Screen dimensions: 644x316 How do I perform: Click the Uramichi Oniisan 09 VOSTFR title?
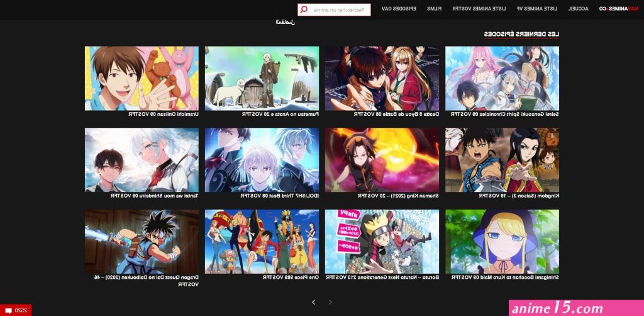click(x=164, y=114)
